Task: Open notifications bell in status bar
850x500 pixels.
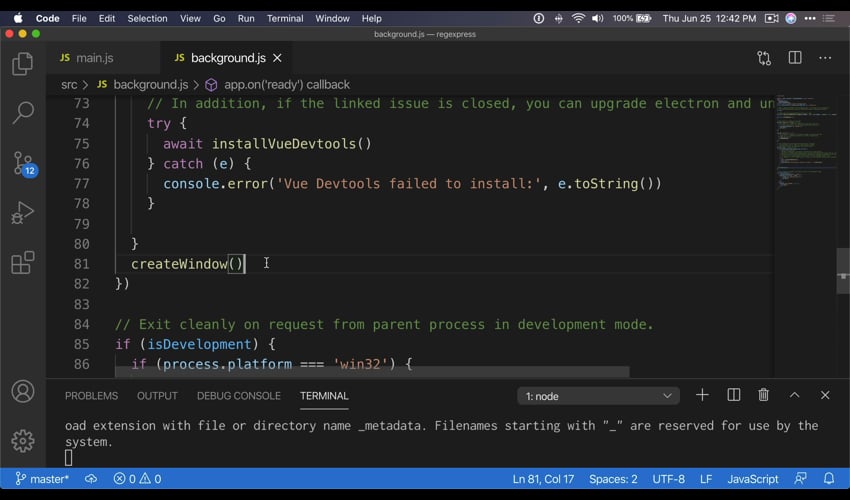Action: (829, 478)
